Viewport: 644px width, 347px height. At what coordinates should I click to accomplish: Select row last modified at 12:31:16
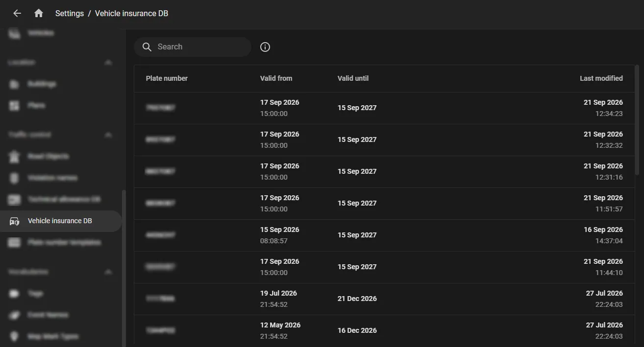click(x=384, y=172)
